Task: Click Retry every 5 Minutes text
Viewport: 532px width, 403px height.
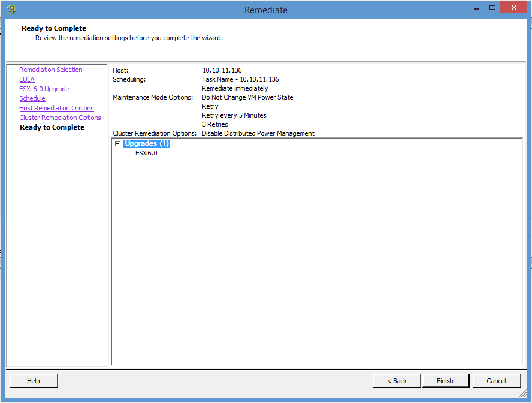Action: tap(234, 115)
